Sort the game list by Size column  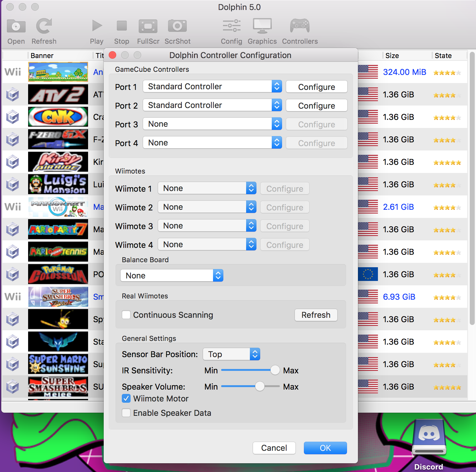point(407,56)
